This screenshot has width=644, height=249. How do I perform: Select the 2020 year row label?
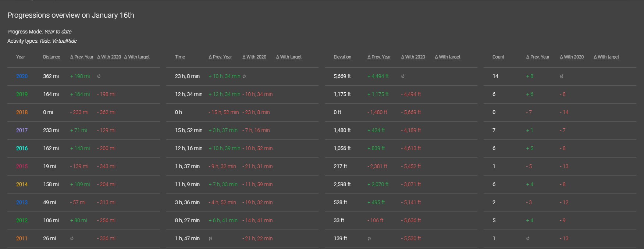[22, 76]
